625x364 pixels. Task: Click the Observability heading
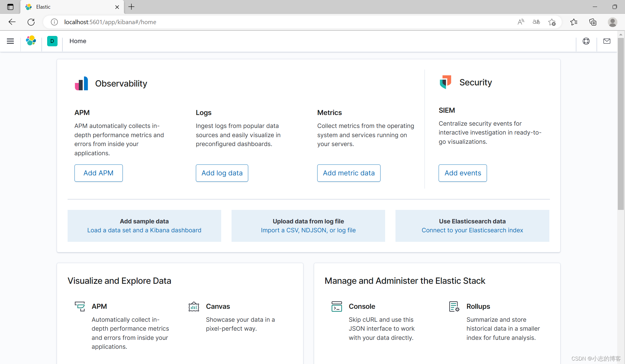121,84
